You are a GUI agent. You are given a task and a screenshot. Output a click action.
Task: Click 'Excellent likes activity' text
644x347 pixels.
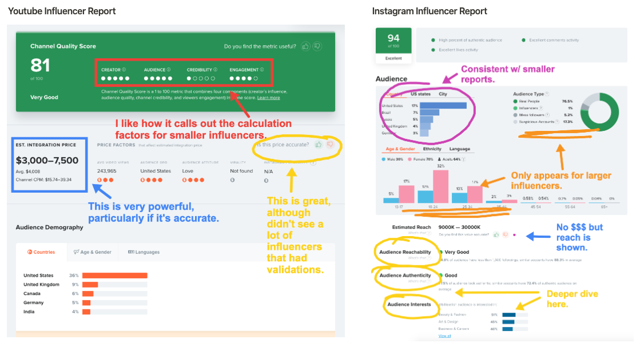point(458,50)
